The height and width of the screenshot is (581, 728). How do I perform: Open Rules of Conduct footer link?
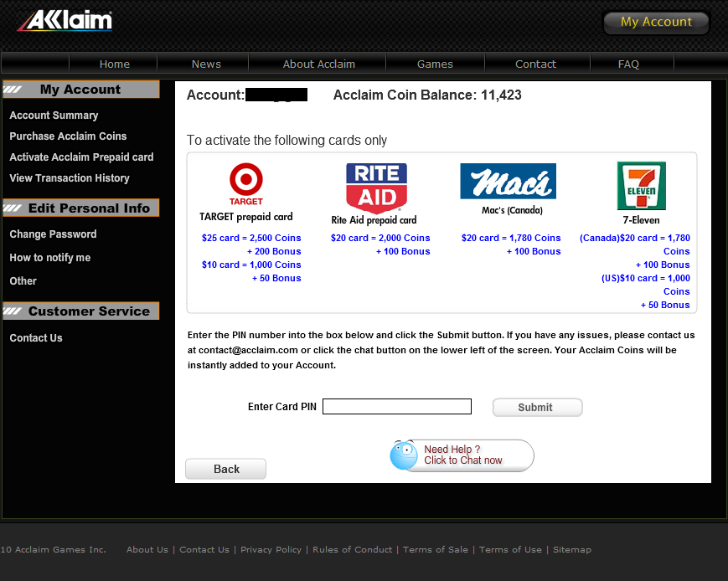tap(352, 549)
